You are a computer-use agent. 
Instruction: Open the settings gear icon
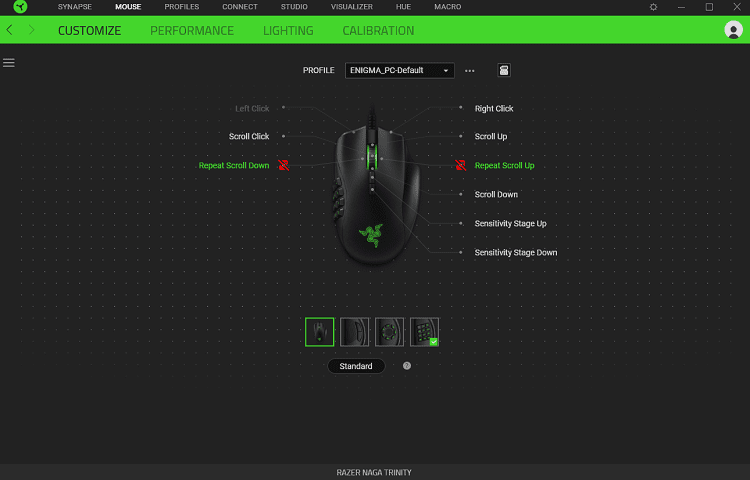[653, 7]
